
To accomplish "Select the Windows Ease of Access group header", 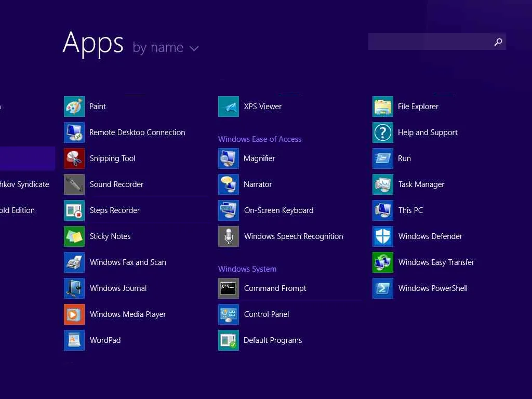I will tap(260, 139).
